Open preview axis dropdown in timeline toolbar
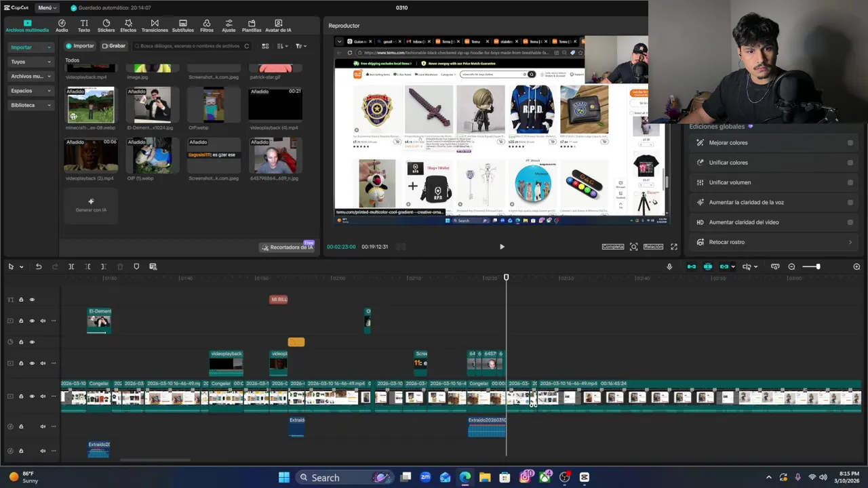The height and width of the screenshot is (488, 868). click(755, 267)
